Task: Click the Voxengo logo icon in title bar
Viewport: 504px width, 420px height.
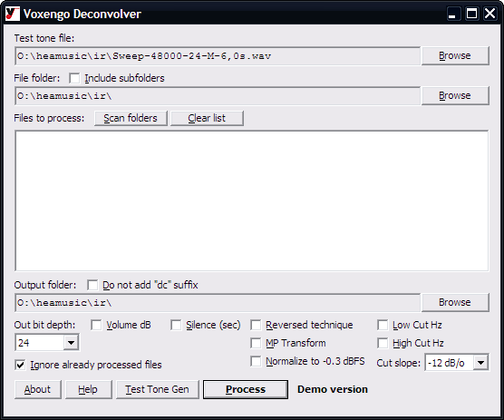Action: coord(13,14)
